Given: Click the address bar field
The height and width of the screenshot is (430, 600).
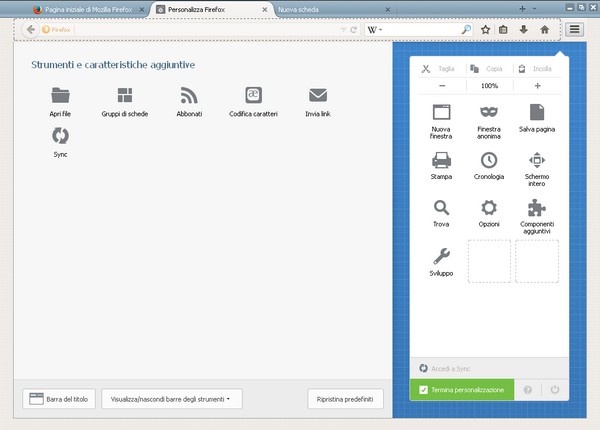Looking at the screenshot, I should pyautogui.click(x=200, y=29).
